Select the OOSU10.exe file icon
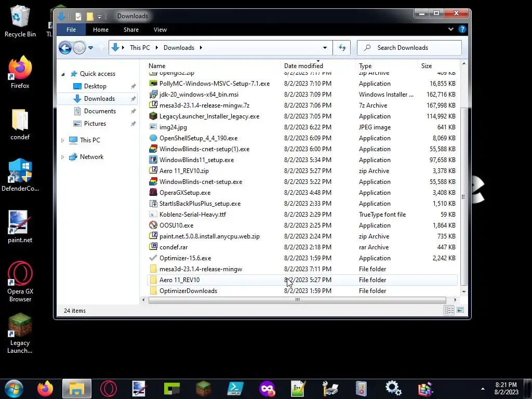This screenshot has height=399, width=532. [x=153, y=225]
